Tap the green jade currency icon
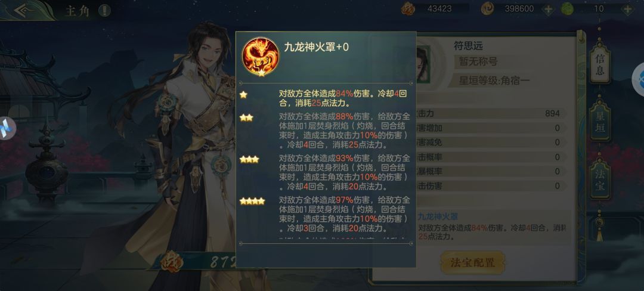 tap(567, 8)
